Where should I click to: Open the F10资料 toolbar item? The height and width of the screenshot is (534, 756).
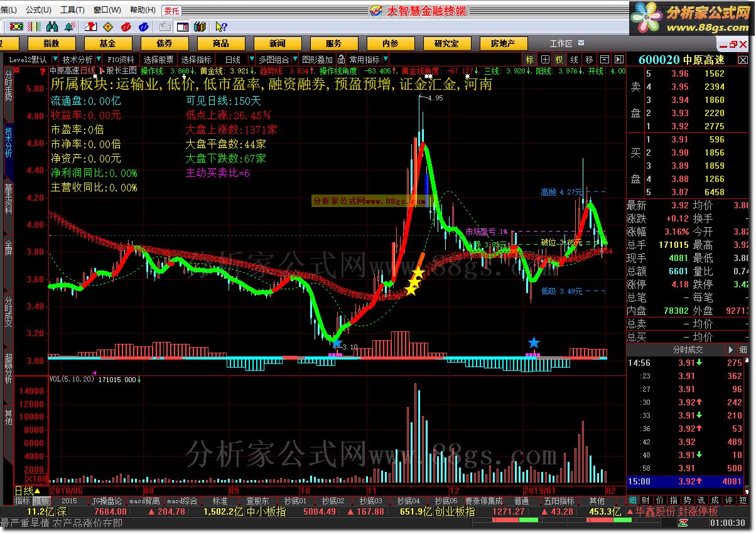(x=121, y=60)
